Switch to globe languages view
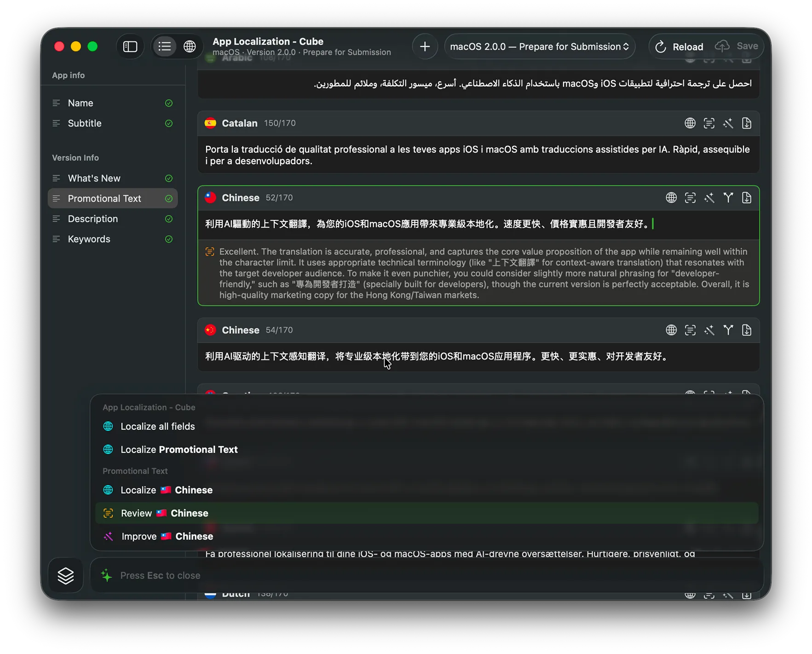The height and width of the screenshot is (654, 812). point(190,46)
